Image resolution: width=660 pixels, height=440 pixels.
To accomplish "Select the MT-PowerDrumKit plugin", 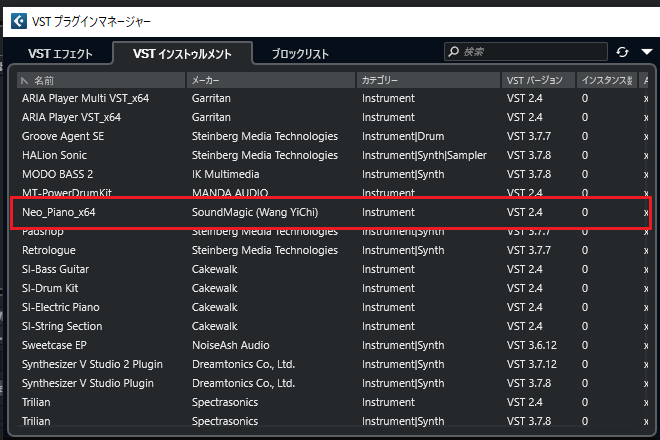I will click(333, 191).
